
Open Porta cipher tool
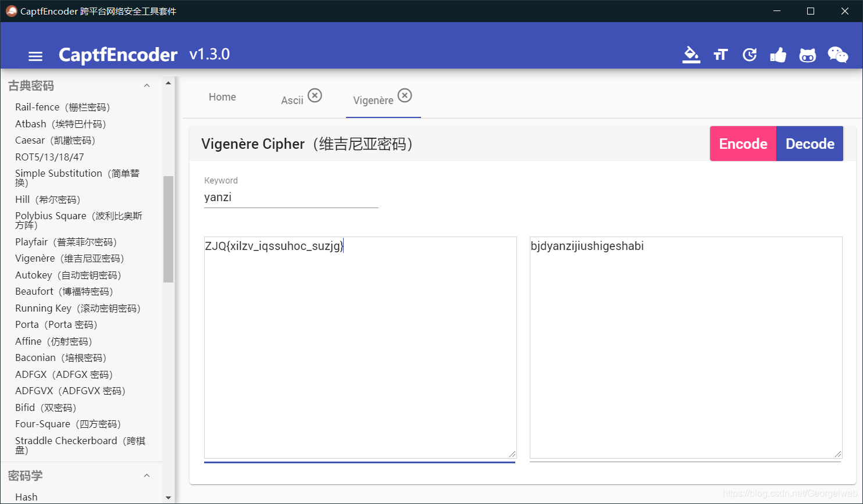(56, 324)
